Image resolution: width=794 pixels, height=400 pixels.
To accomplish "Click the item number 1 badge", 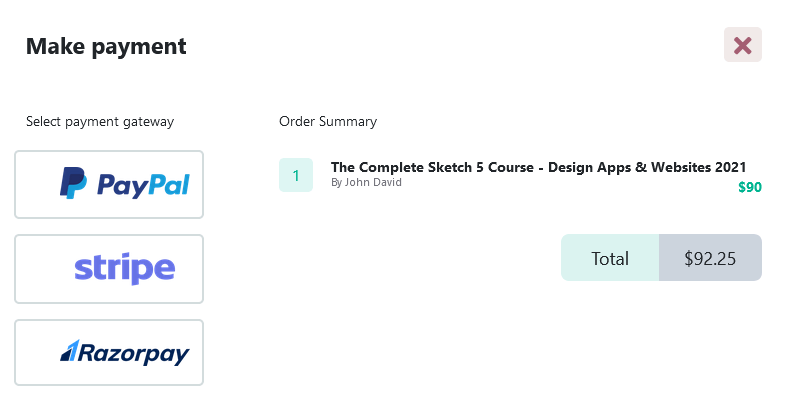I will 296,176.
